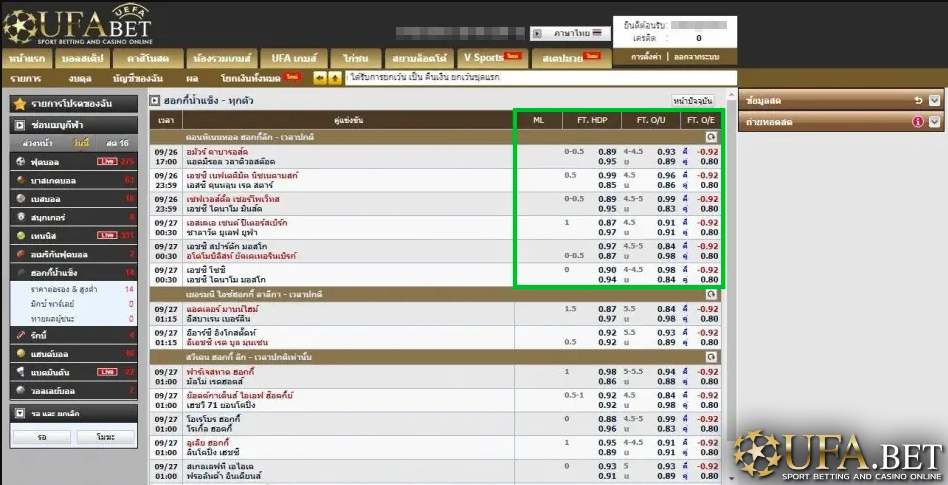The height and width of the screenshot is (485, 948).
Task: Click the star icon for favorites list
Action: 19,104
